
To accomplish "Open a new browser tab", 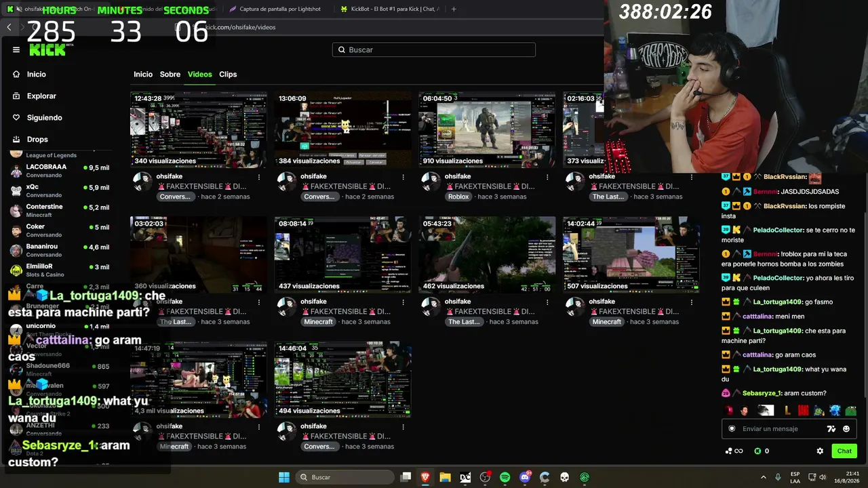I will (x=454, y=9).
